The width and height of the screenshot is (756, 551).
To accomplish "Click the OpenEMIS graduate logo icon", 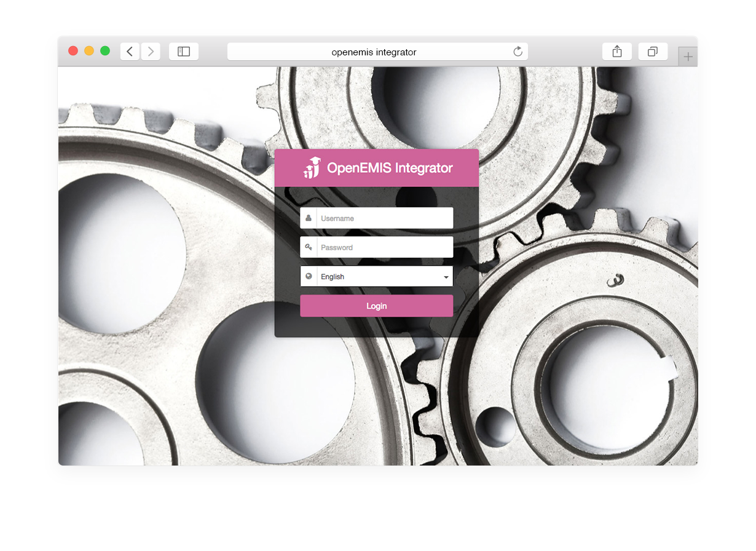I will 312,167.
